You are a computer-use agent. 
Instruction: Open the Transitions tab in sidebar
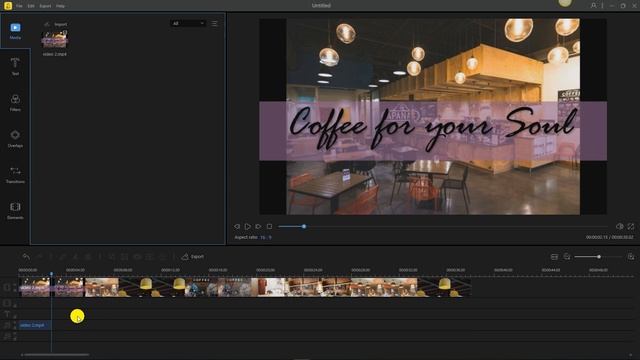(15, 174)
